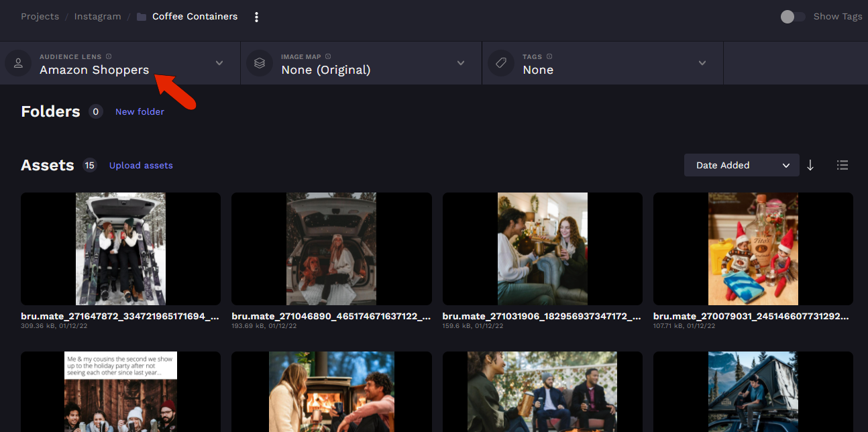Click Coffee Containers breadcrumb label
Viewport: 868px width, 432px height.
[x=195, y=16]
